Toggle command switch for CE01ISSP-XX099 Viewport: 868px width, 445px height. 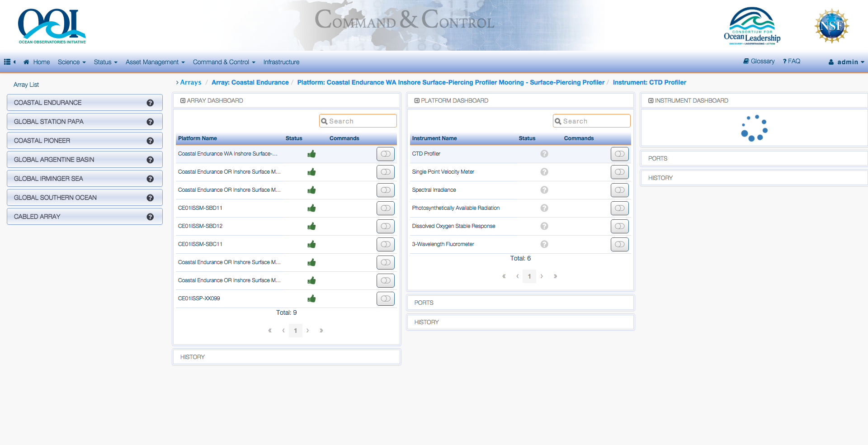[x=385, y=298]
